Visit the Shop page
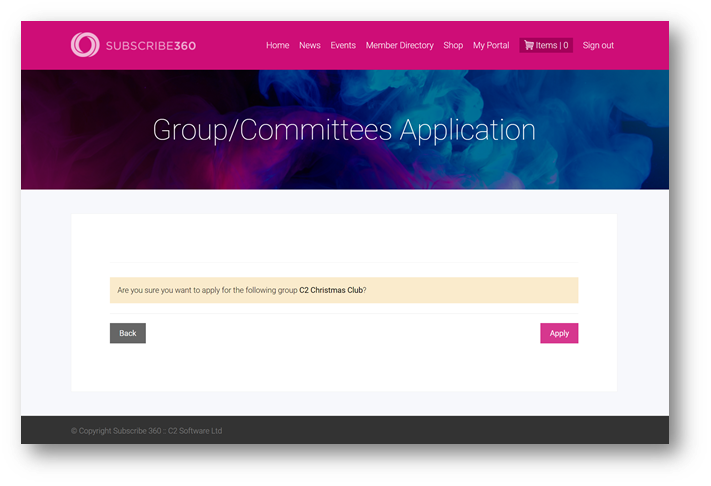This screenshot has width=711, height=486. tap(453, 45)
